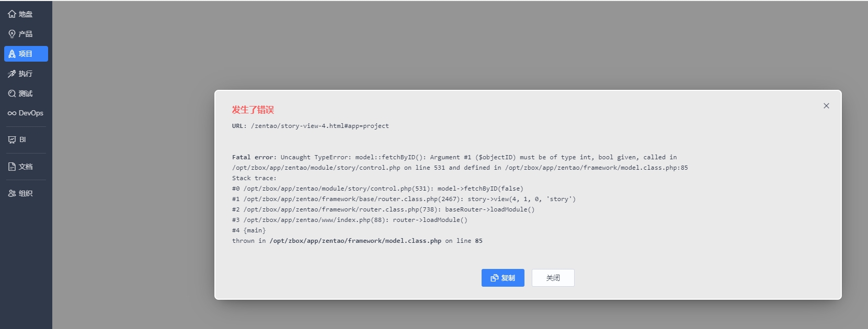This screenshot has width=868, height=329.
Task: Open the DevOps text label in sidebar
Action: 31,113
